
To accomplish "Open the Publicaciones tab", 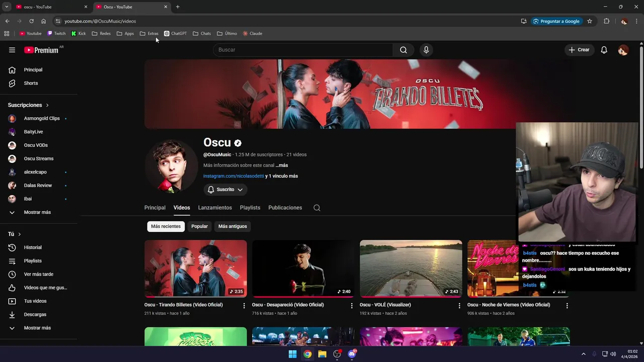I will [x=285, y=208].
